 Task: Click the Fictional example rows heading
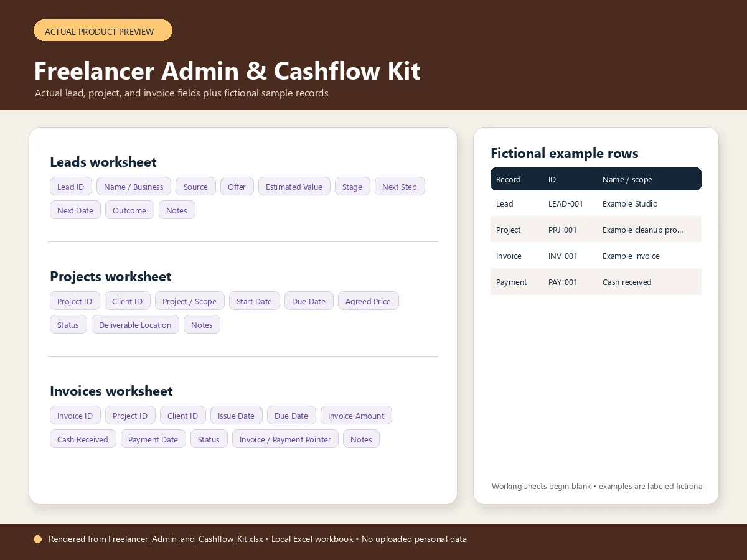coord(565,153)
